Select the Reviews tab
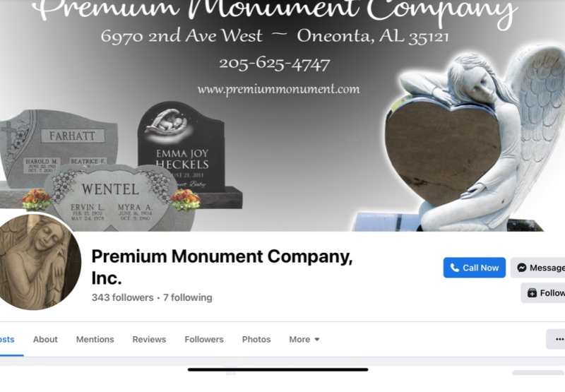Viewport: 565px width, 392px height. 149,340
